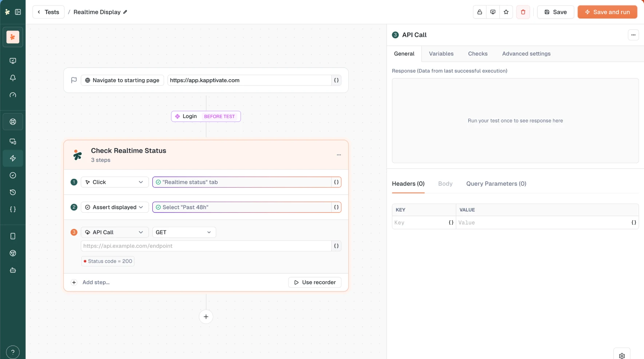Switch to the Advanced settings tab
644x359 pixels.
[526, 54]
